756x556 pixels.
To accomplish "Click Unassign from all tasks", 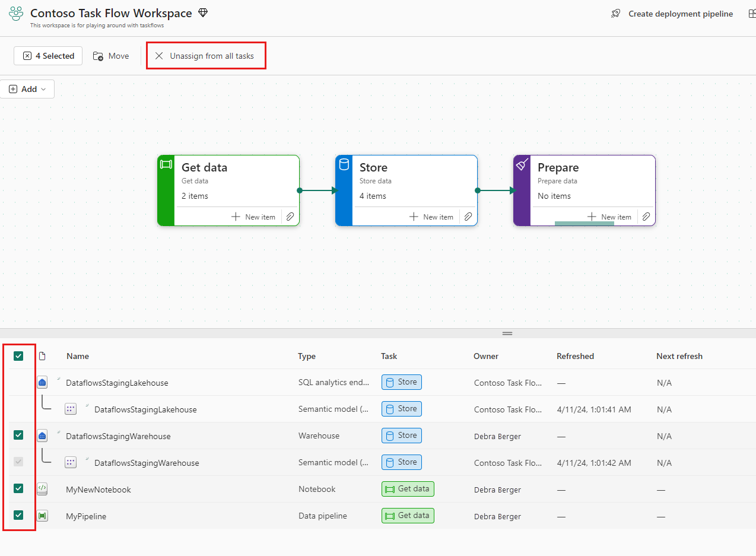I will pyautogui.click(x=205, y=56).
